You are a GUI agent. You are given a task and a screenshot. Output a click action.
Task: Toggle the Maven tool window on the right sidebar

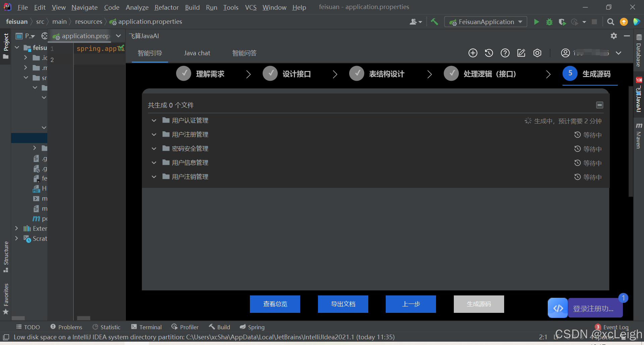pyautogui.click(x=639, y=136)
